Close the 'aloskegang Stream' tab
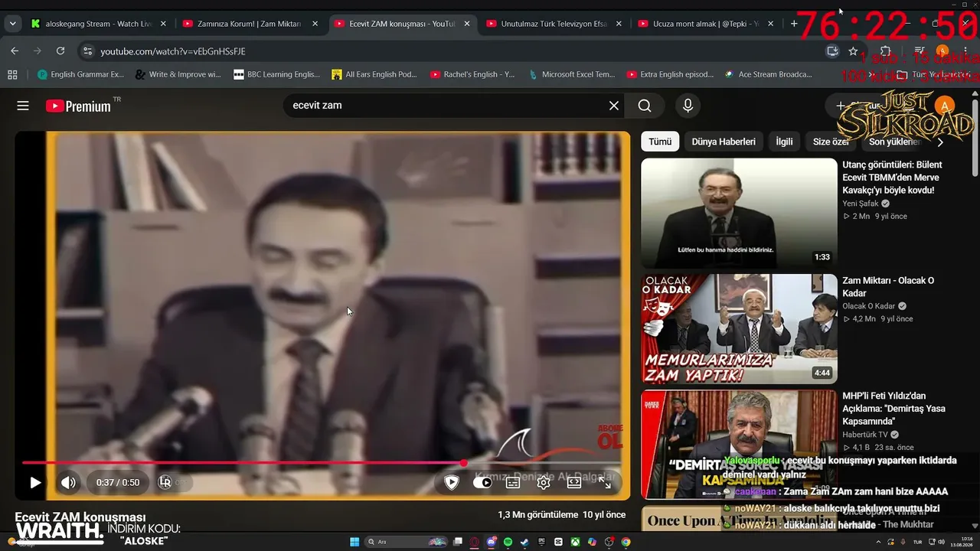The image size is (980, 551). 163,24
